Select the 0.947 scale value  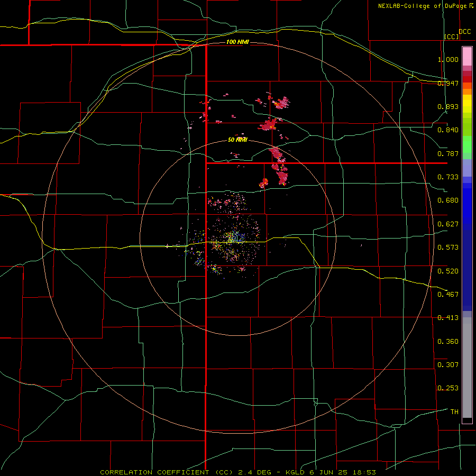[448, 83]
